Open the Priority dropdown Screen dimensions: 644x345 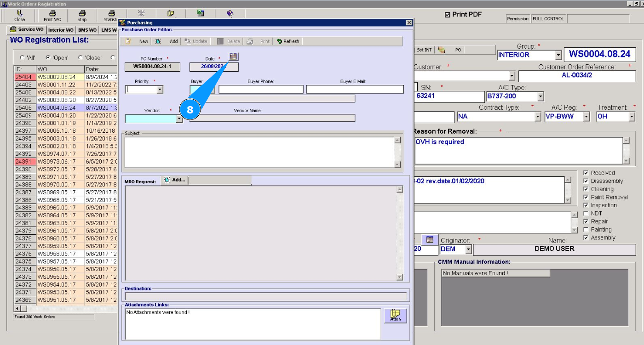pyautogui.click(x=160, y=90)
